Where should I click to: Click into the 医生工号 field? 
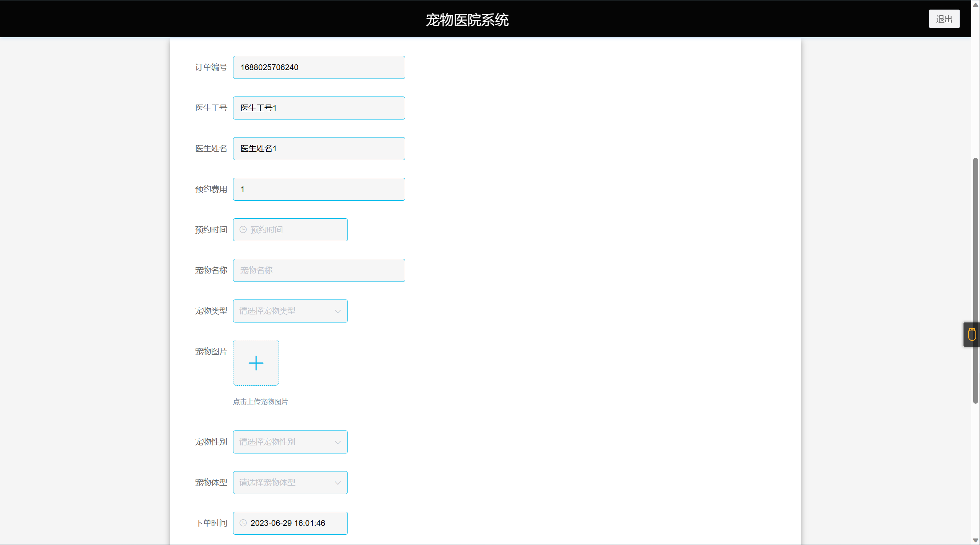319,108
